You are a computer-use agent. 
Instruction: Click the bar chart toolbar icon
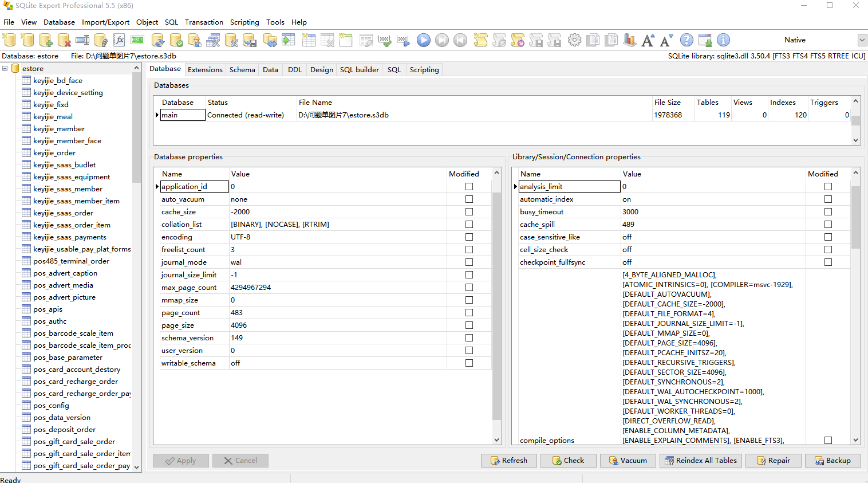click(630, 40)
